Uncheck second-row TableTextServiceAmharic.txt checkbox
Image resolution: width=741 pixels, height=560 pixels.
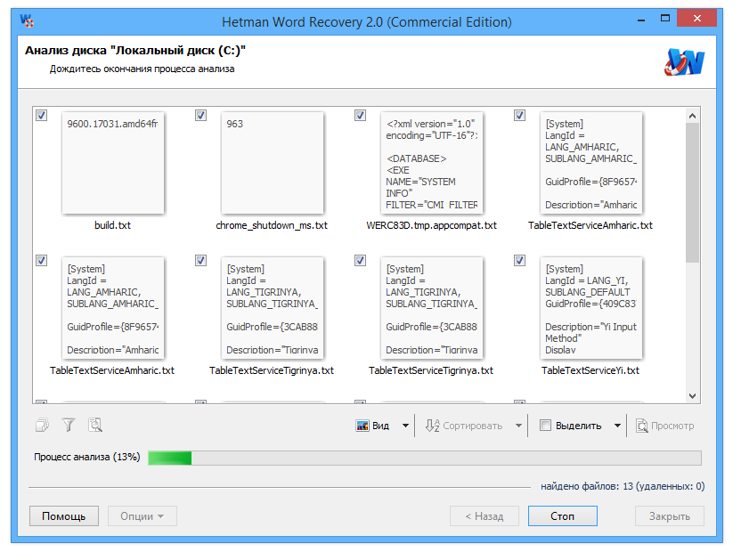[42, 260]
